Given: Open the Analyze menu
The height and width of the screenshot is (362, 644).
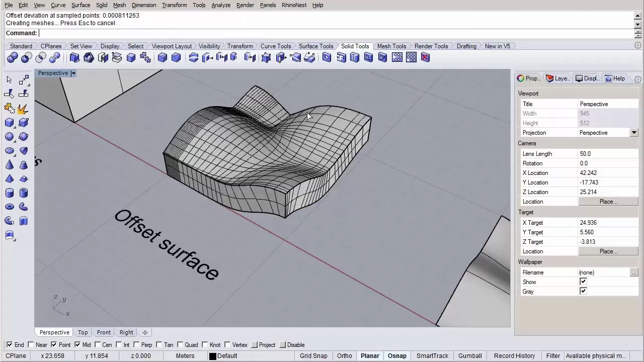Looking at the screenshot, I should (220, 5).
